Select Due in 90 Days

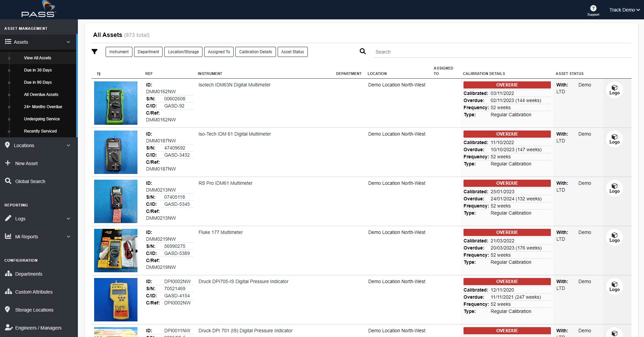coord(38,82)
